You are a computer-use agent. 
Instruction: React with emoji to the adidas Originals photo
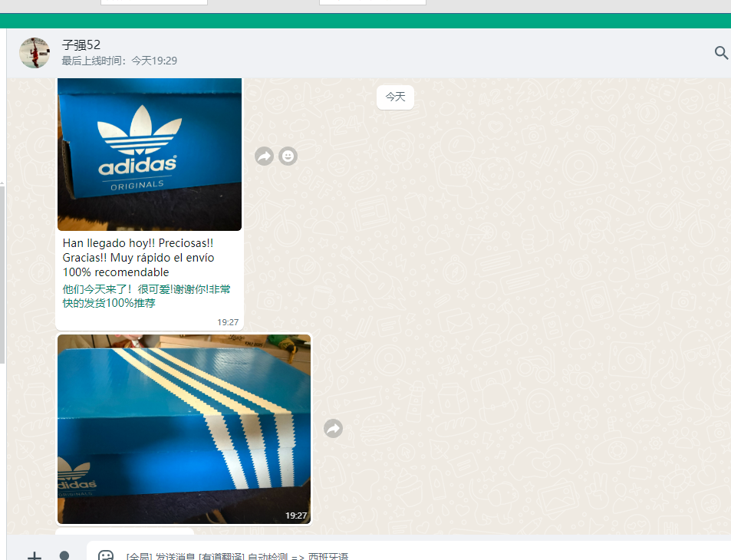(x=288, y=156)
